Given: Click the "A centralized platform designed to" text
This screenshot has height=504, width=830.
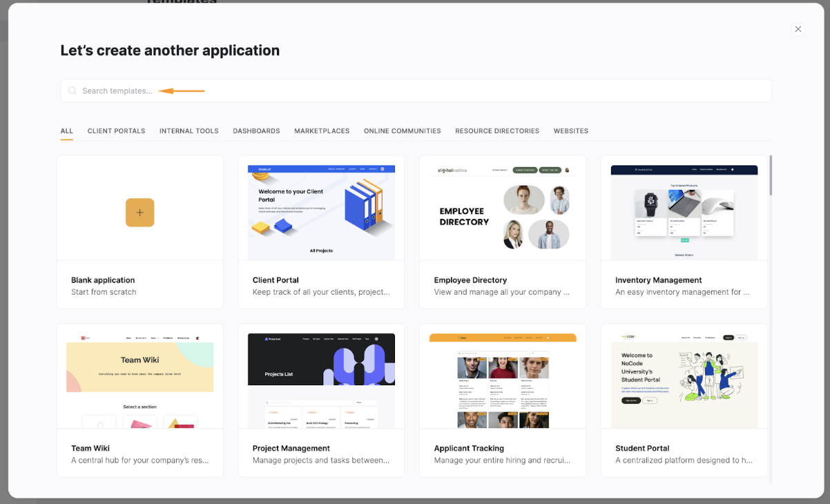Looking at the screenshot, I should (684, 461).
